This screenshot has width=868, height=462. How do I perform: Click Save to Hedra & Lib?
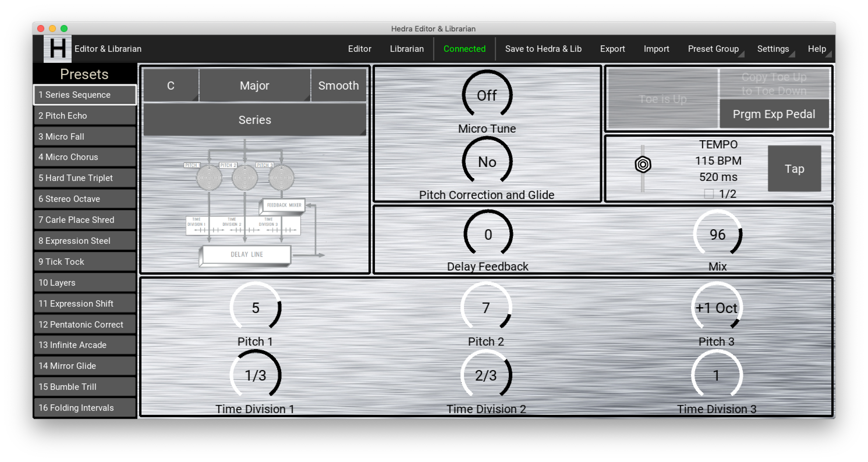pyautogui.click(x=543, y=49)
